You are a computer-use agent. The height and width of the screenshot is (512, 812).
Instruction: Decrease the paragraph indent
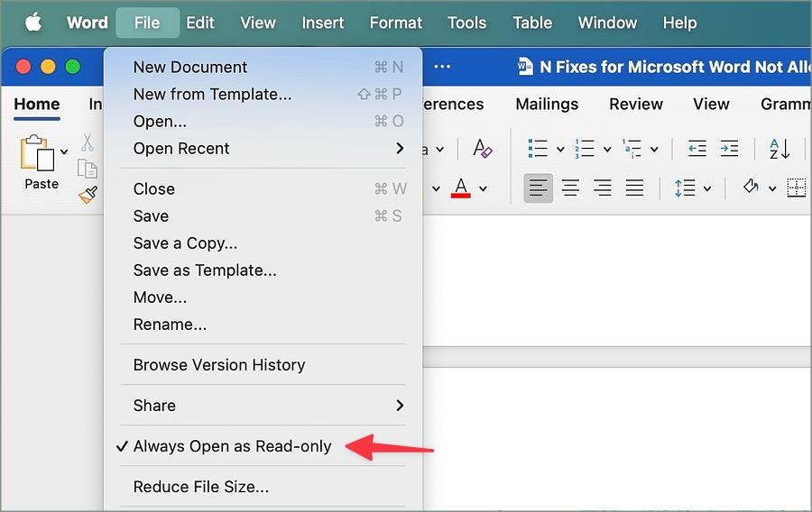coord(697,149)
